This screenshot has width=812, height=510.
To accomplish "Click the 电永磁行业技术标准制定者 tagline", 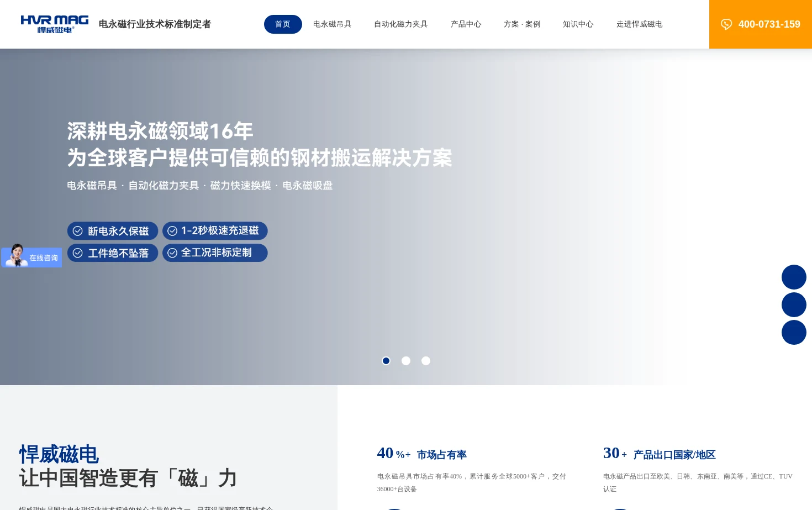I will [x=155, y=24].
